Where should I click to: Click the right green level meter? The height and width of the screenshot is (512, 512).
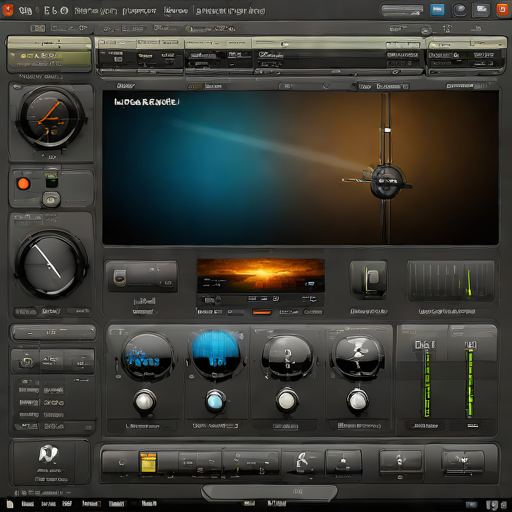pyautogui.click(x=470, y=383)
